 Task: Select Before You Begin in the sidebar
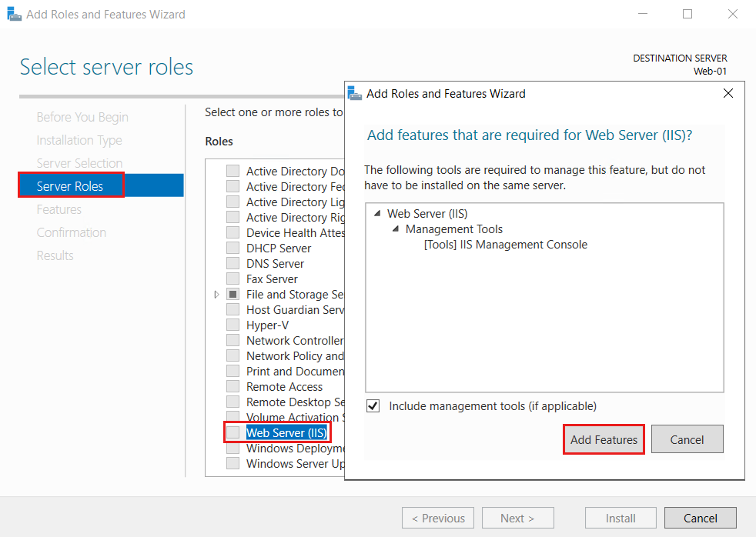[x=82, y=116]
